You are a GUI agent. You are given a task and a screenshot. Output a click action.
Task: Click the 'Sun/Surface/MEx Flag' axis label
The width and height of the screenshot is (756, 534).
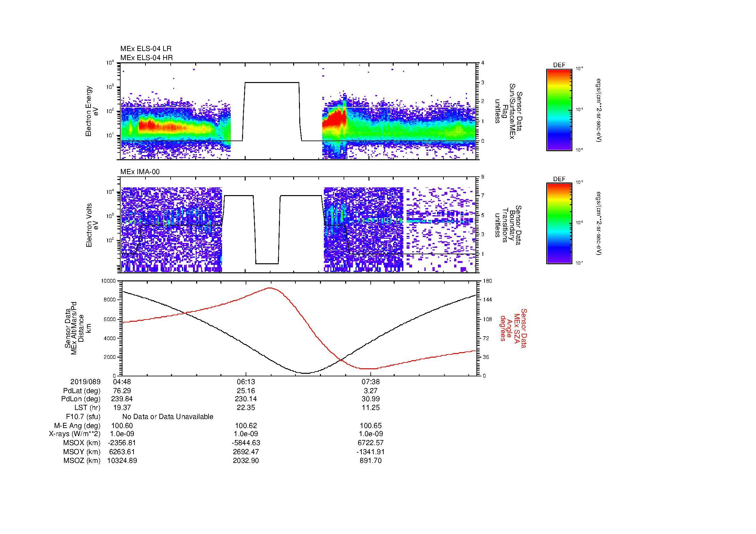(508, 111)
